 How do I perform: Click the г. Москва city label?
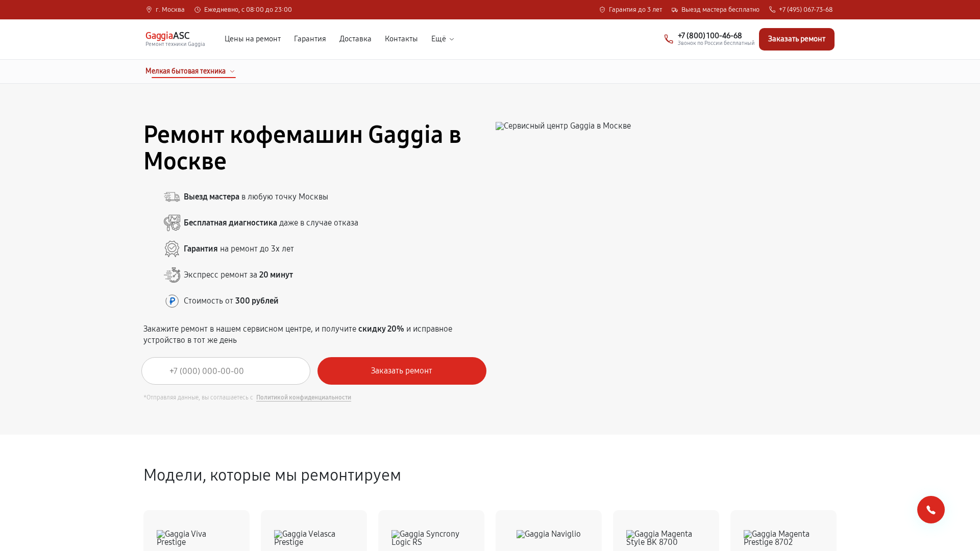click(170, 10)
